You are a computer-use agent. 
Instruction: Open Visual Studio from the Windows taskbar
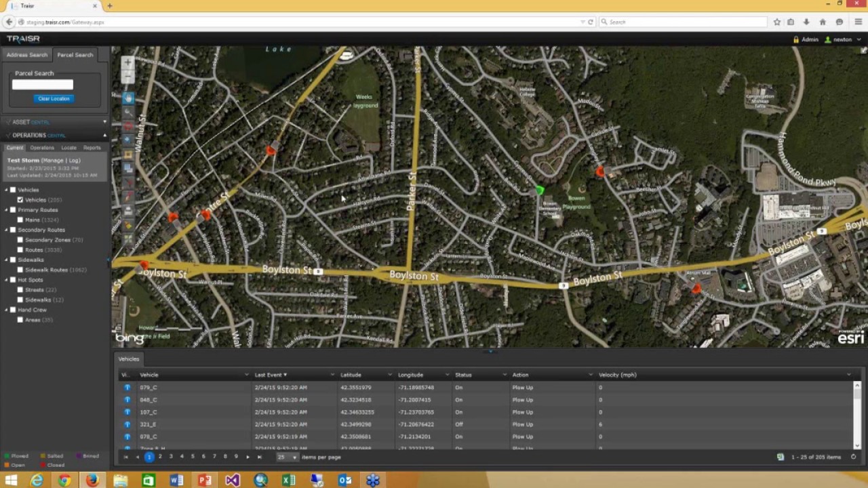pyautogui.click(x=233, y=481)
